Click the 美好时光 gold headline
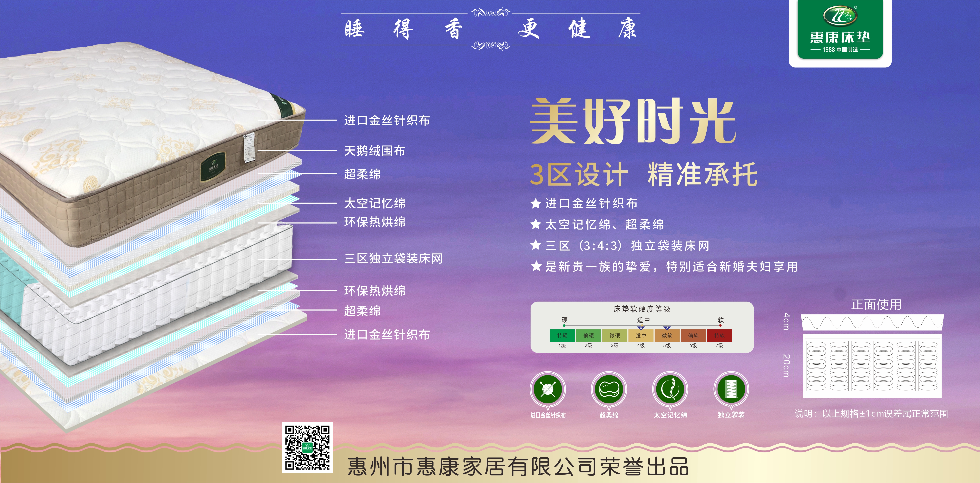Screen dimensions: 980x483 click(x=633, y=121)
